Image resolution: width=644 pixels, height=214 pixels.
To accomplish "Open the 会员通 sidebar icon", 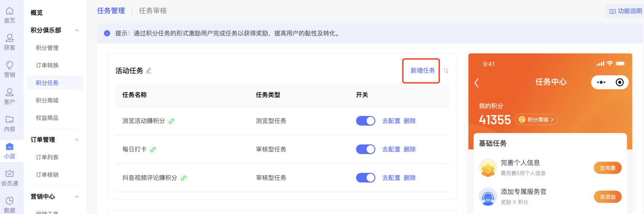I will click(x=10, y=178).
